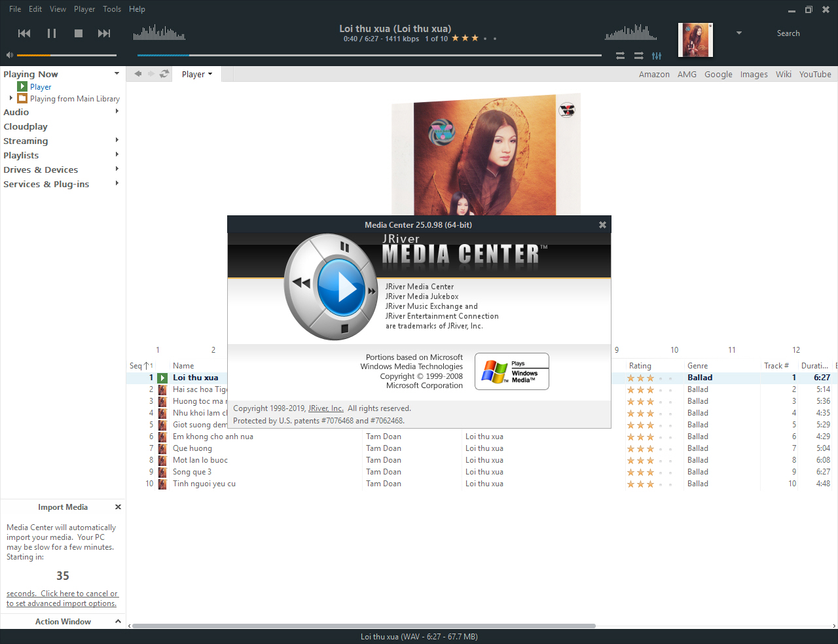838x644 pixels.
Task: Expand the Audio section
Action: tap(117, 111)
